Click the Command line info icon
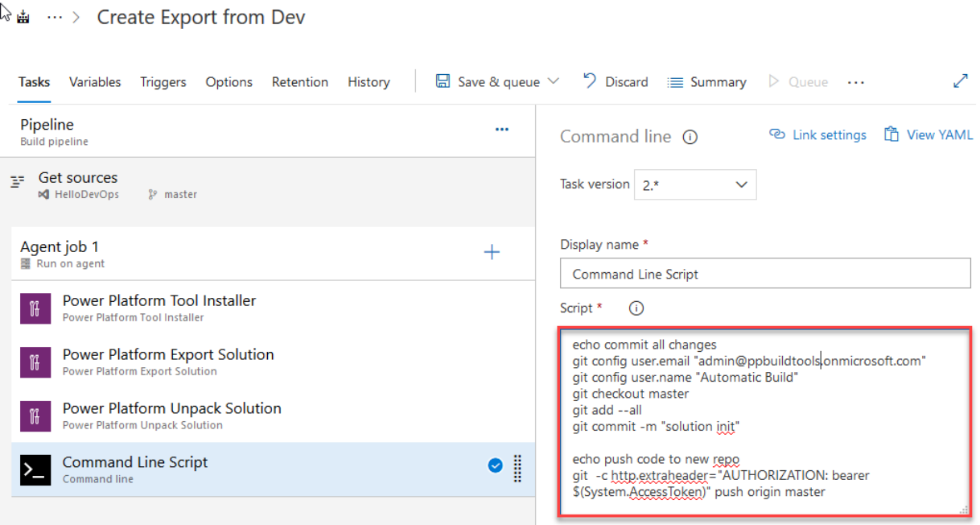 tap(690, 138)
